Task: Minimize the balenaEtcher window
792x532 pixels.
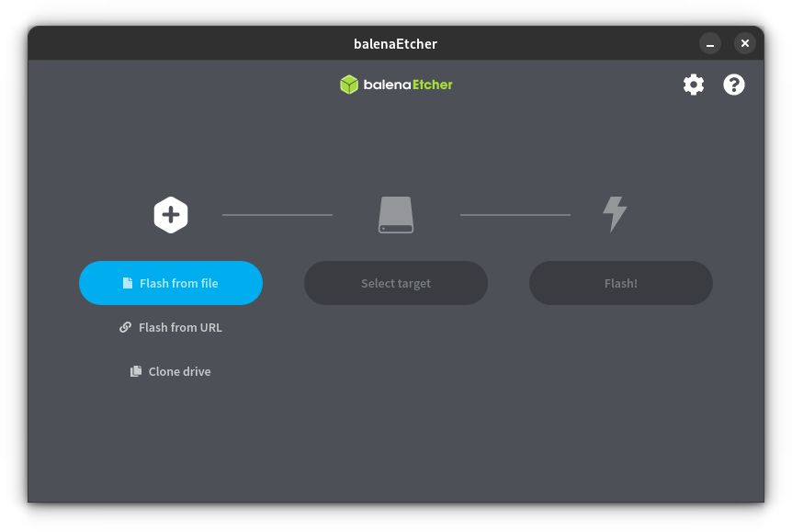Action: coord(710,43)
